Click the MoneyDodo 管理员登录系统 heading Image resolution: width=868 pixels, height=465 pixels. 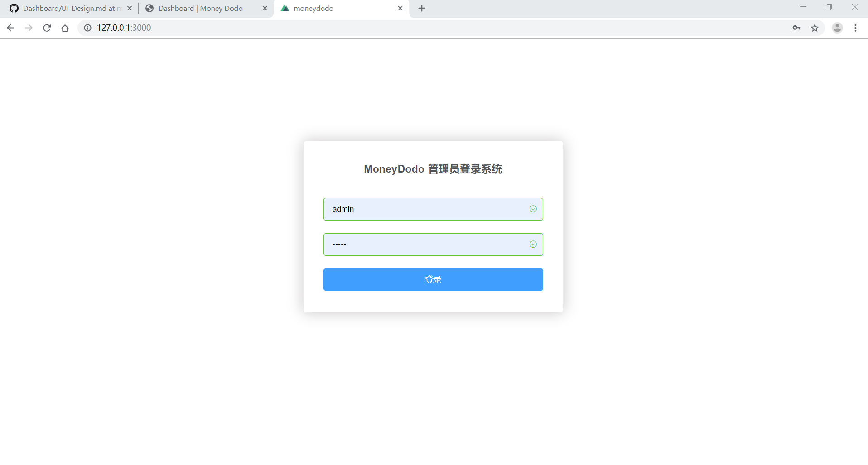433,169
